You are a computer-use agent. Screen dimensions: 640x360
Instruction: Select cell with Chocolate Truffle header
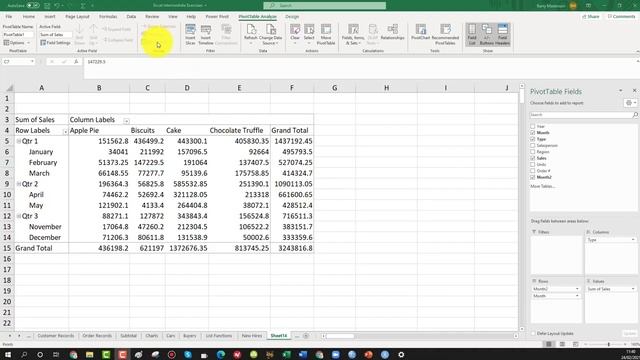coord(239,131)
